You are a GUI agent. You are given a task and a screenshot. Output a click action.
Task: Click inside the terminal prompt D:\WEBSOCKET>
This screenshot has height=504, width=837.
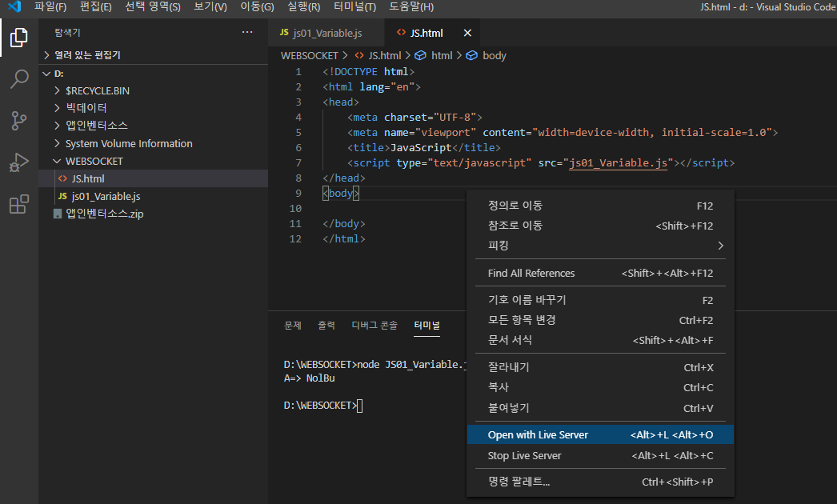(x=320, y=406)
